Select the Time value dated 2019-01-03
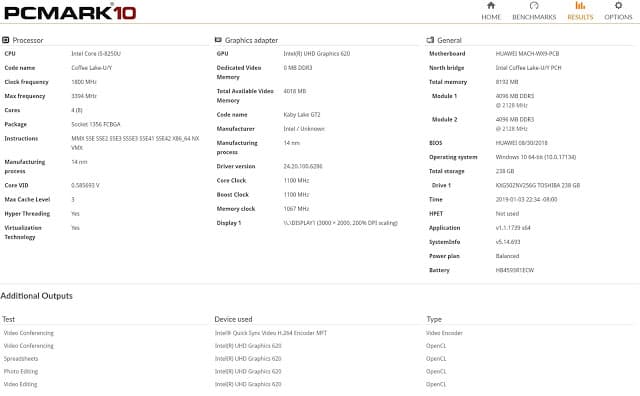Viewport: 640px width, 396px height. [526, 200]
